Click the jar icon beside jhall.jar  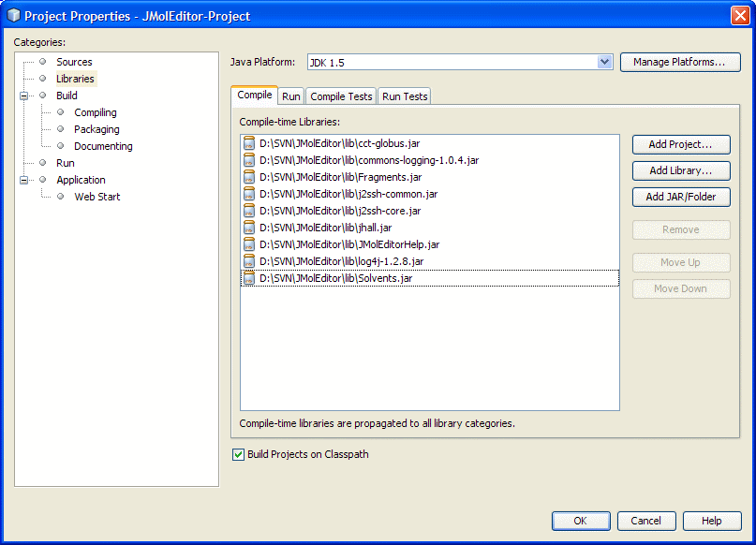click(249, 228)
